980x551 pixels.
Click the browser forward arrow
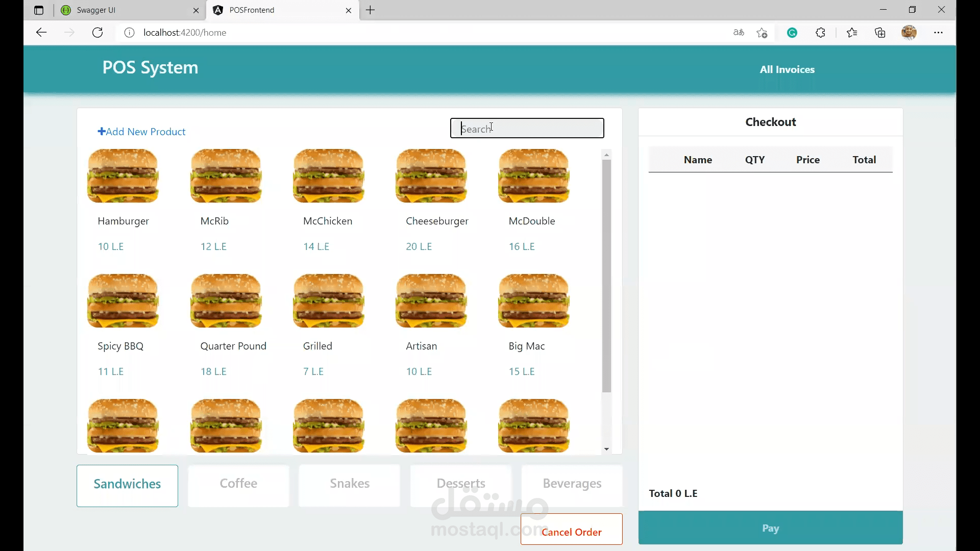(69, 33)
